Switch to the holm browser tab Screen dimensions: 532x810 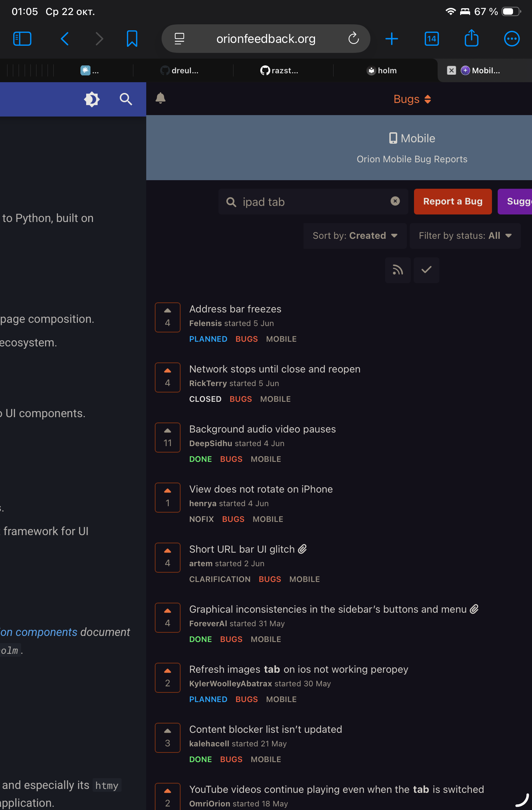coord(382,70)
